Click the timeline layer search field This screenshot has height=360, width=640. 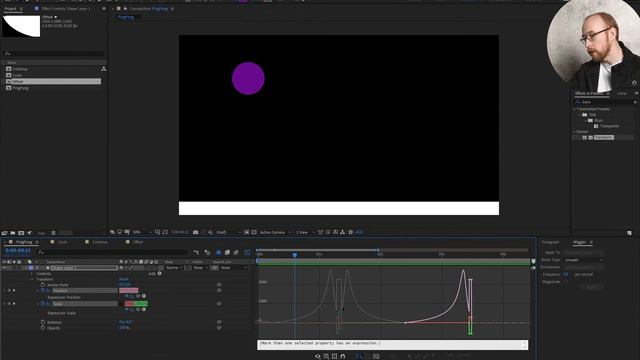tap(111, 252)
